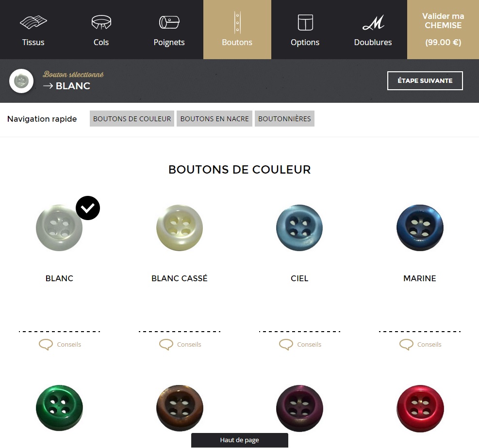Select the Boutons tab

pos(237,30)
